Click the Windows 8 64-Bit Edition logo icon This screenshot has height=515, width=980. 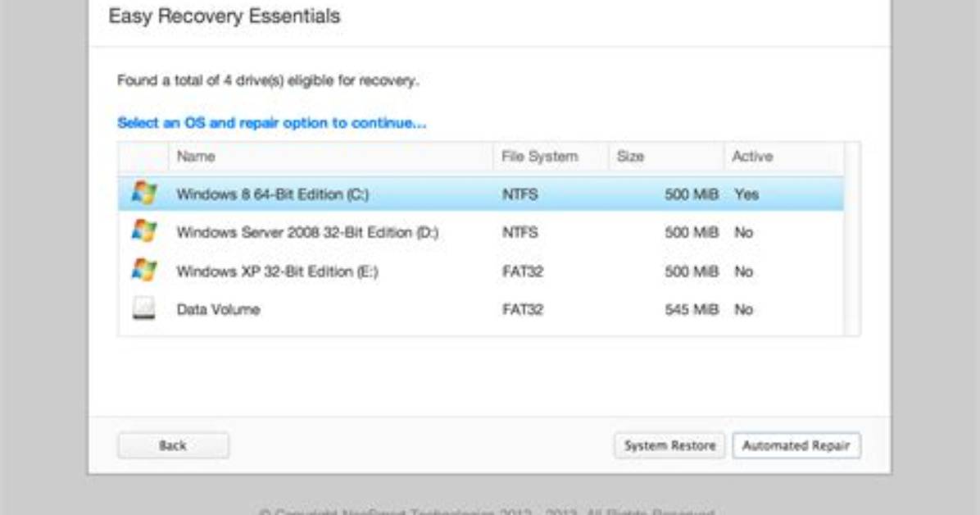click(143, 194)
